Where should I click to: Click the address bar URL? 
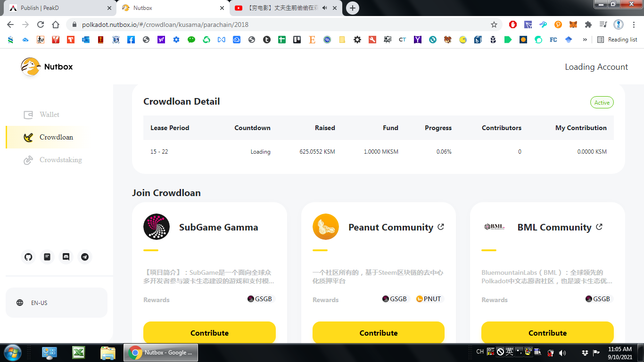pyautogui.click(x=165, y=25)
